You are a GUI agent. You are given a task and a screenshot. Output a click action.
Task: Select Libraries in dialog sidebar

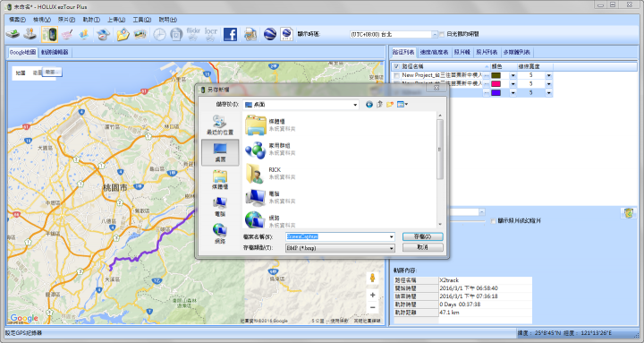220,180
